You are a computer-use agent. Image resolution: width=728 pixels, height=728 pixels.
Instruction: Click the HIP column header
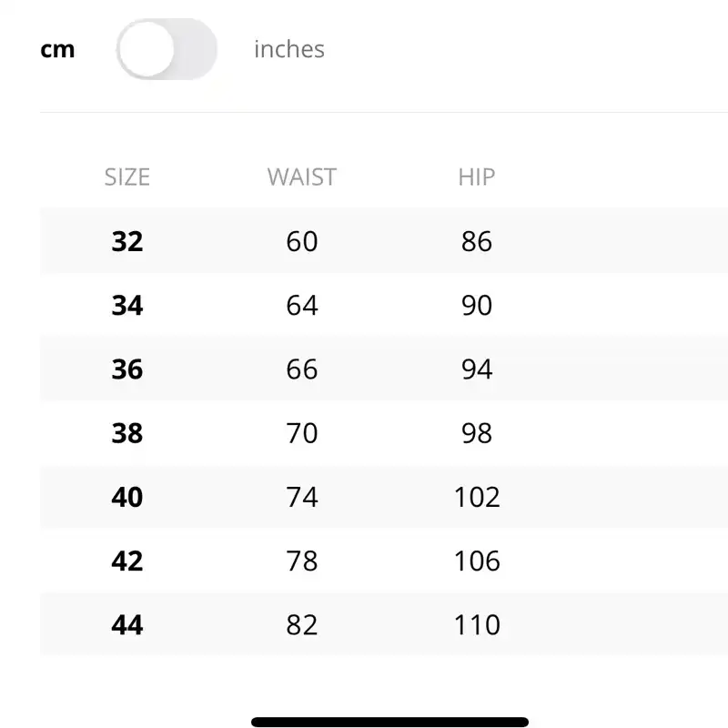coord(476,177)
